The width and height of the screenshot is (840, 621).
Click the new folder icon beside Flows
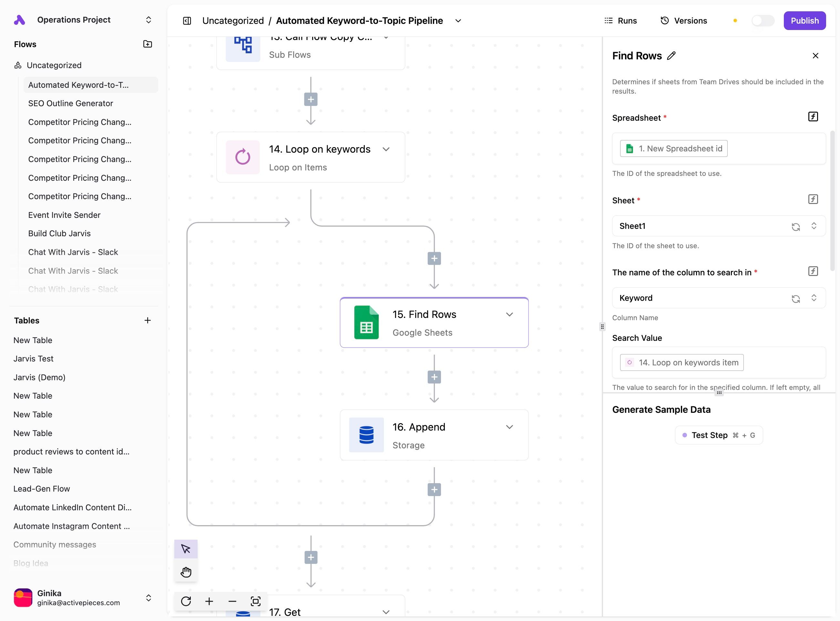pyautogui.click(x=148, y=44)
